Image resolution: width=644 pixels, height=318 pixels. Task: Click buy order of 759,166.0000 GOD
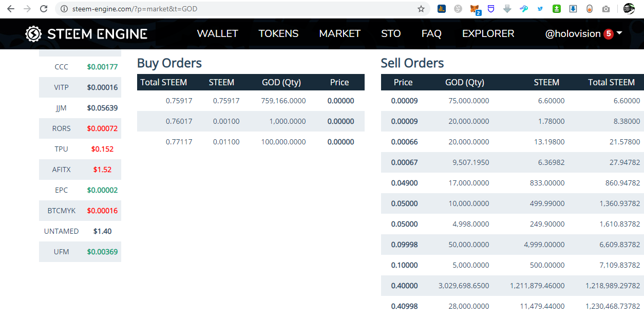point(251,101)
